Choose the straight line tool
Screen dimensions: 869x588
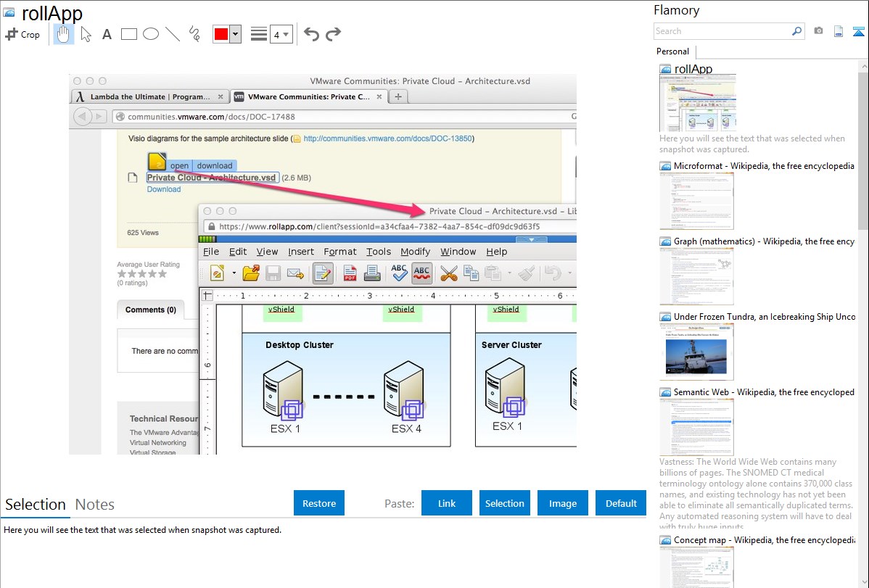coord(173,34)
